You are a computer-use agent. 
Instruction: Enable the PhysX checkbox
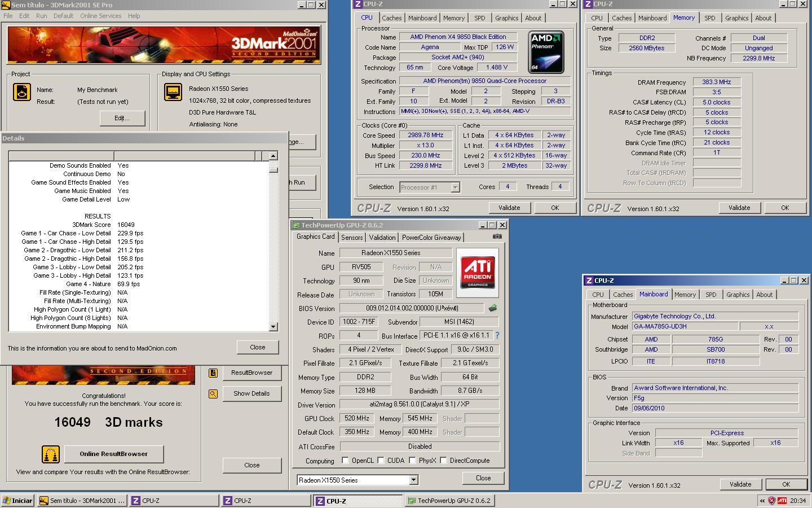412,460
